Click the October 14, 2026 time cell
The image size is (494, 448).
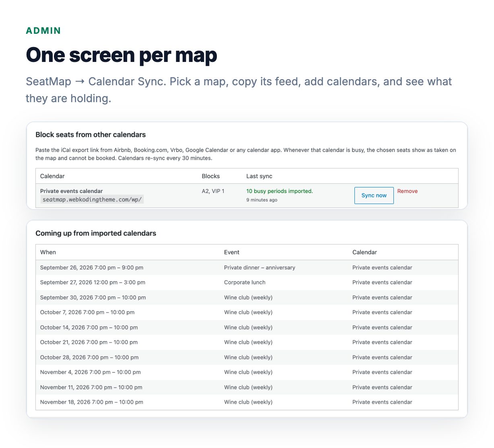pos(89,327)
